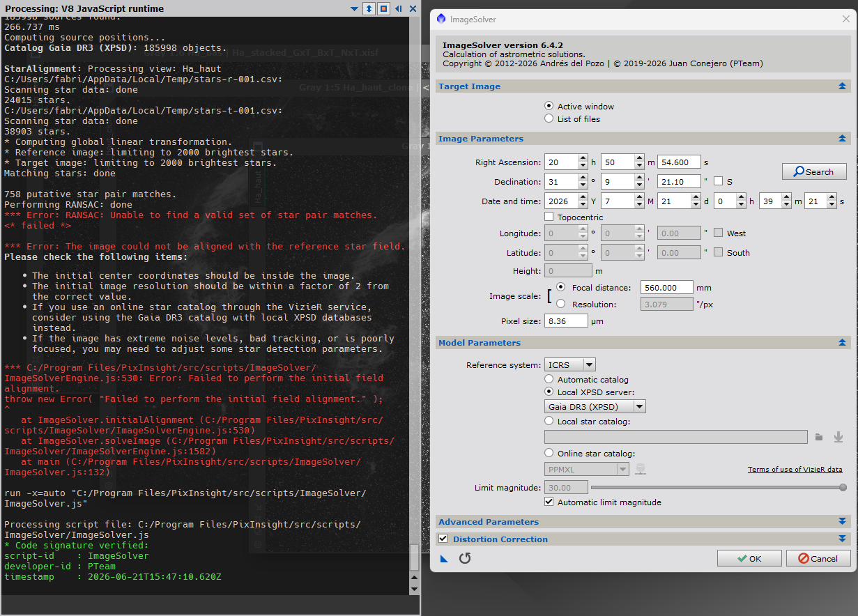Viewport: 858px width, 616px height.
Task: Select the Online star catalog radio button
Action: pyautogui.click(x=549, y=454)
